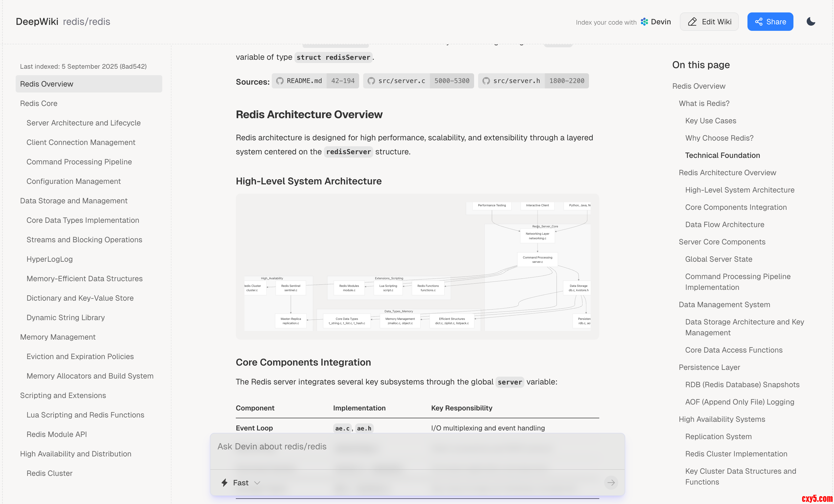Click the submit arrow in chat box
This screenshot has width=834, height=504.
pyautogui.click(x=611, y=482)
